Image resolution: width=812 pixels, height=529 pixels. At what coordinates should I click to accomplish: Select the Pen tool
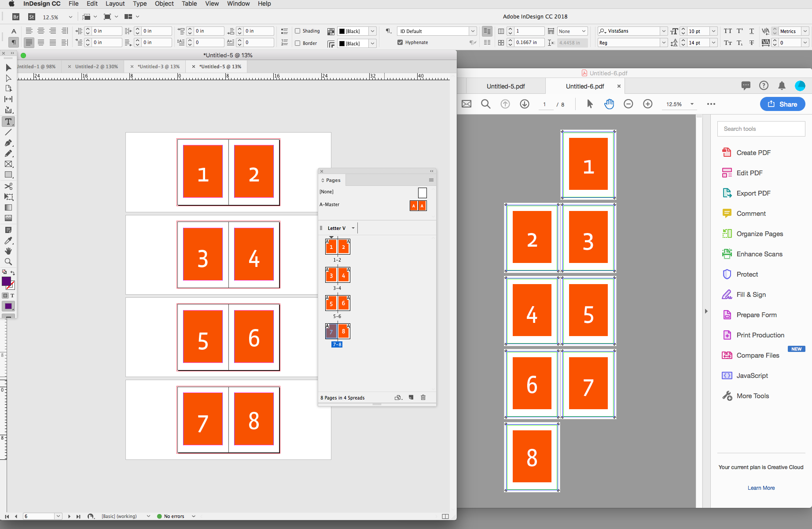[8, 143]
